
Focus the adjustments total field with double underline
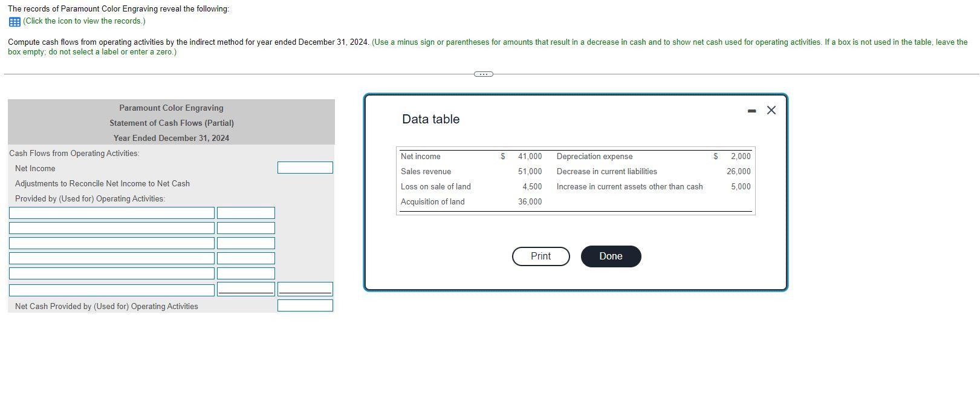(305, 289)
